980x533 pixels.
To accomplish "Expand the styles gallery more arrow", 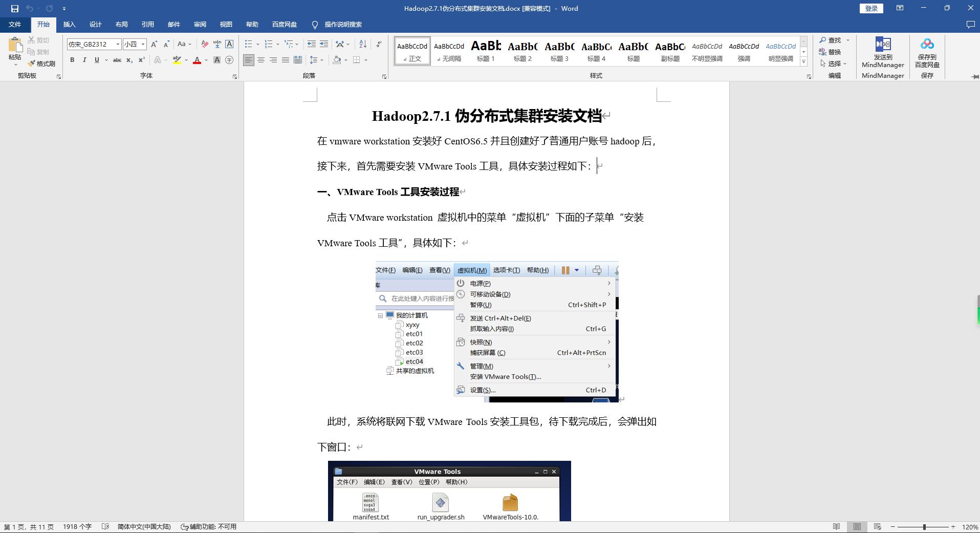I will tap(803, 61).
